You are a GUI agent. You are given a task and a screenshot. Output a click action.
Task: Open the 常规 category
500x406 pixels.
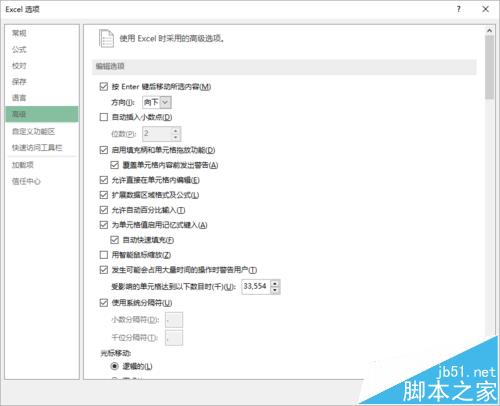coord(19,33)
